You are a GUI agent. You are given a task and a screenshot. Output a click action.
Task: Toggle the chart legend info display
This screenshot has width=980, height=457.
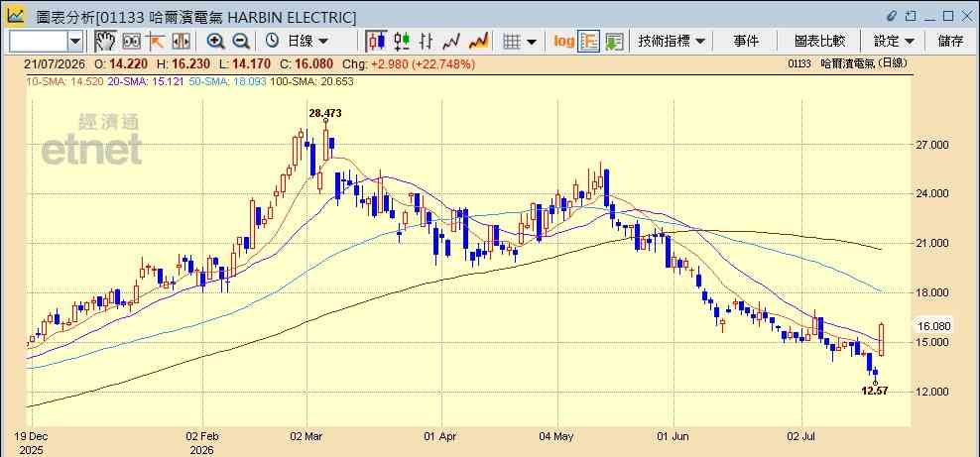click(x=589, y=42)
